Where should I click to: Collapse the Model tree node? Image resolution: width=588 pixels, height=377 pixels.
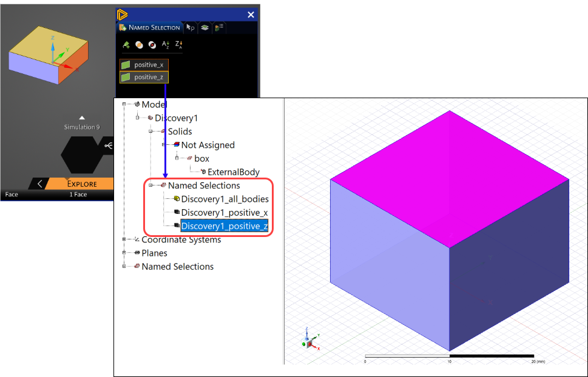(124, 104)
